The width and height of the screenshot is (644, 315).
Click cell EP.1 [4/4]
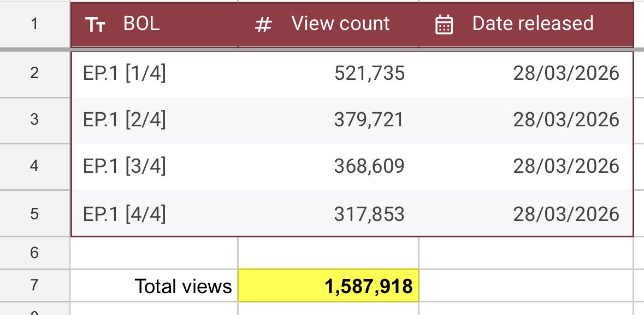click(x=155, y=214)
